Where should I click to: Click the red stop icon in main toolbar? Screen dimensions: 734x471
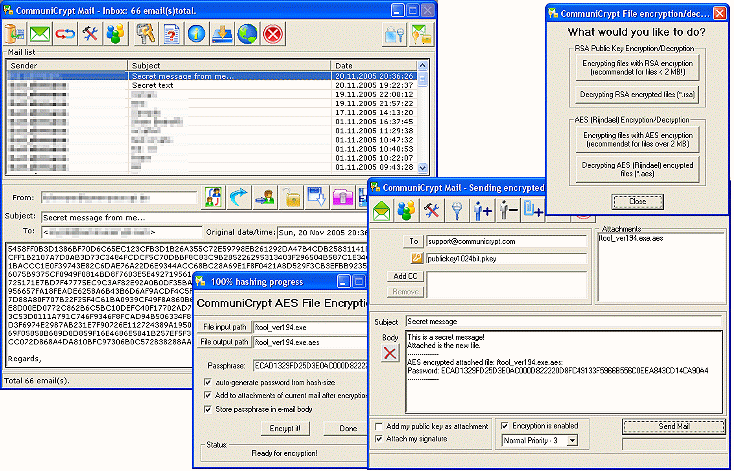[x=271, y=34]
